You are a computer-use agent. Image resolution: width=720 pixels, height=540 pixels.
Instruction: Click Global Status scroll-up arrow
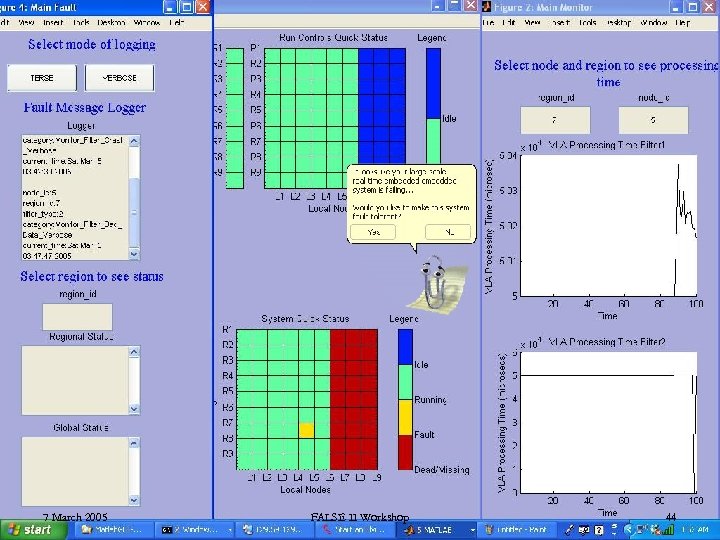pos(134,443)
